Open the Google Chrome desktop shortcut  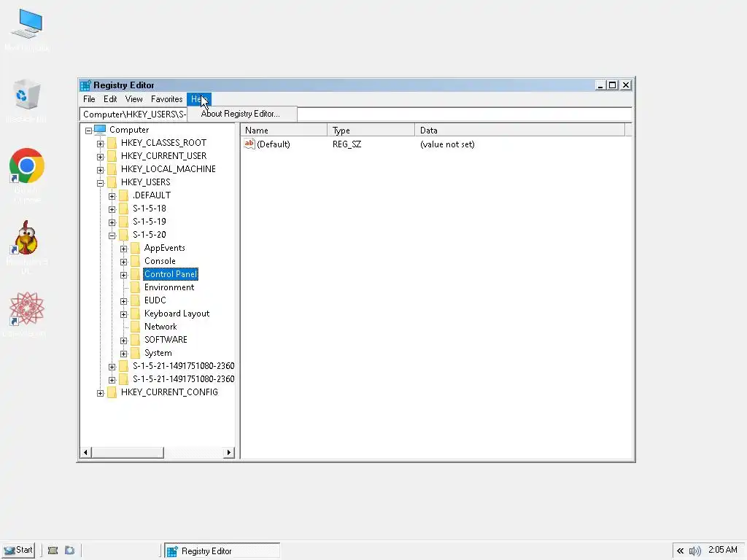(x=27, y=166)
